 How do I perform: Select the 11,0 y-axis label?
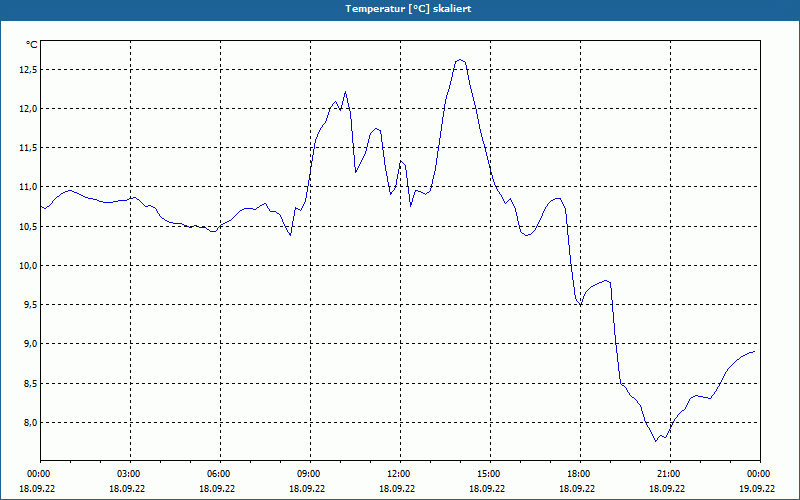(x=28, y=187)
